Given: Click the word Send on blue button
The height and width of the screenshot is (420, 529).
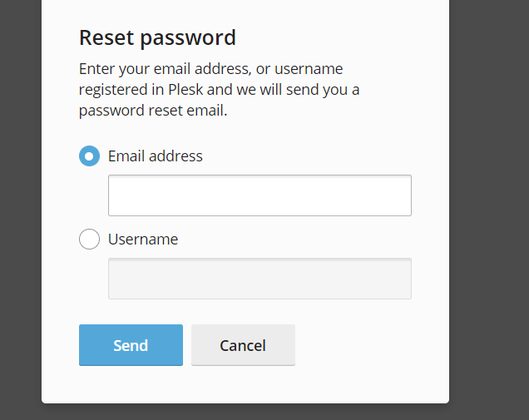Looking at the screenshot, I should [x=131, y=345].
